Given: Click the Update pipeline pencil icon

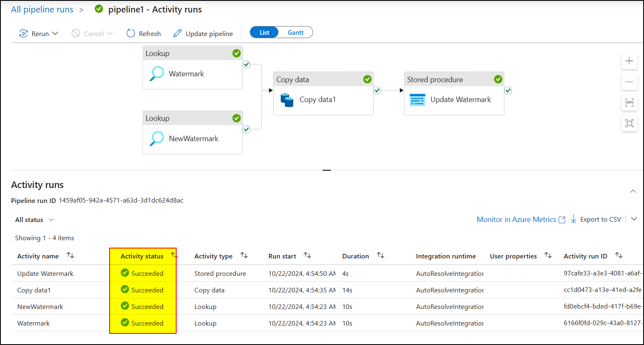Looking at the screenshot, I should [x=177, y=34].
